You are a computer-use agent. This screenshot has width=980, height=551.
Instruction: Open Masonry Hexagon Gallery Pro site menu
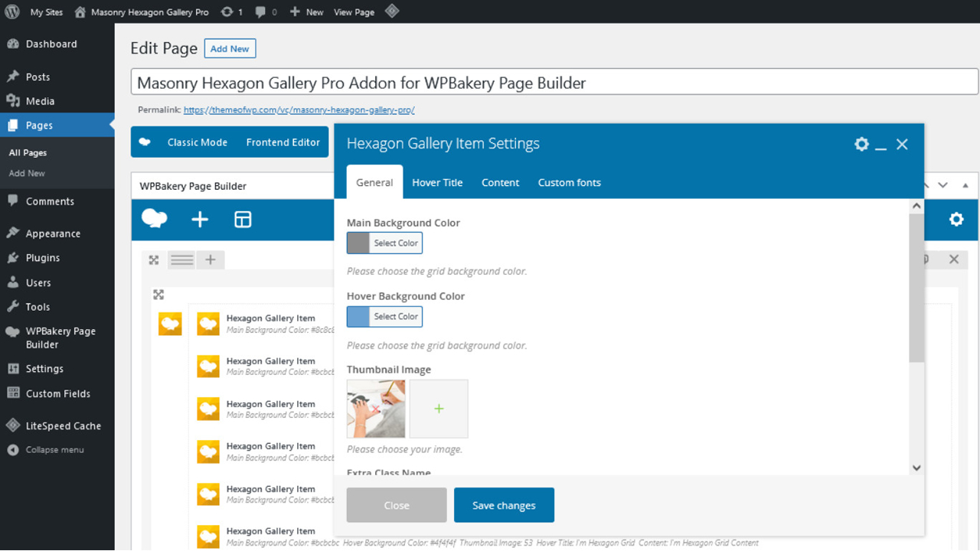[141, 12]
